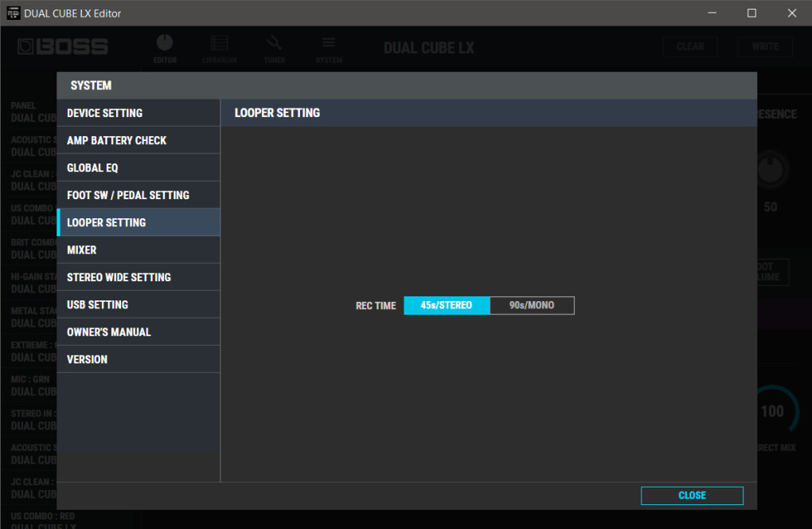Open the Owner's Manual entry
This screenshot has height=529, width=812.
click(139, 332)
